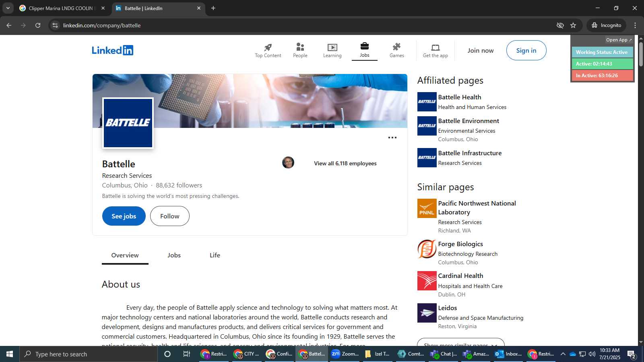Click Battelle company logo image

[x=128, y=123]
